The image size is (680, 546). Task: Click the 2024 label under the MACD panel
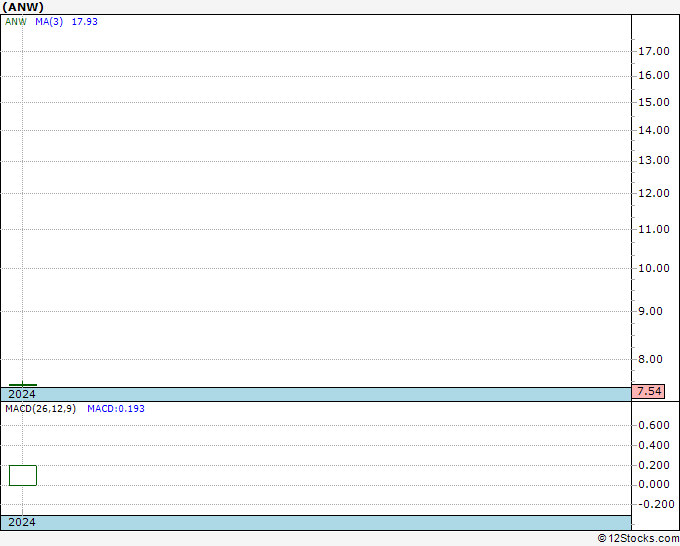click(22, 522)
